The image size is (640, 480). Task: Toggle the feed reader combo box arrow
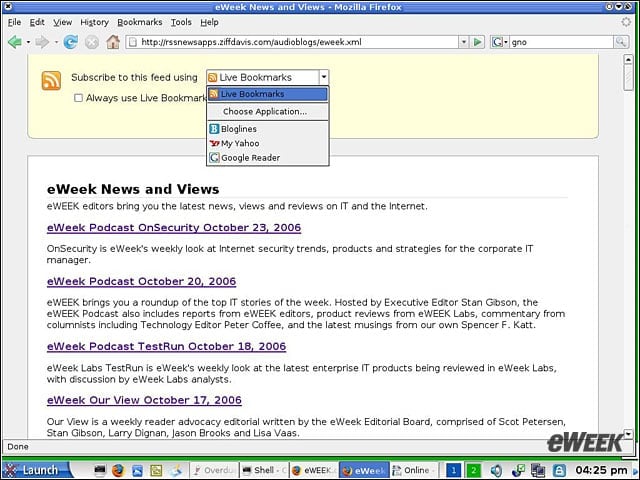click(324, 77)
